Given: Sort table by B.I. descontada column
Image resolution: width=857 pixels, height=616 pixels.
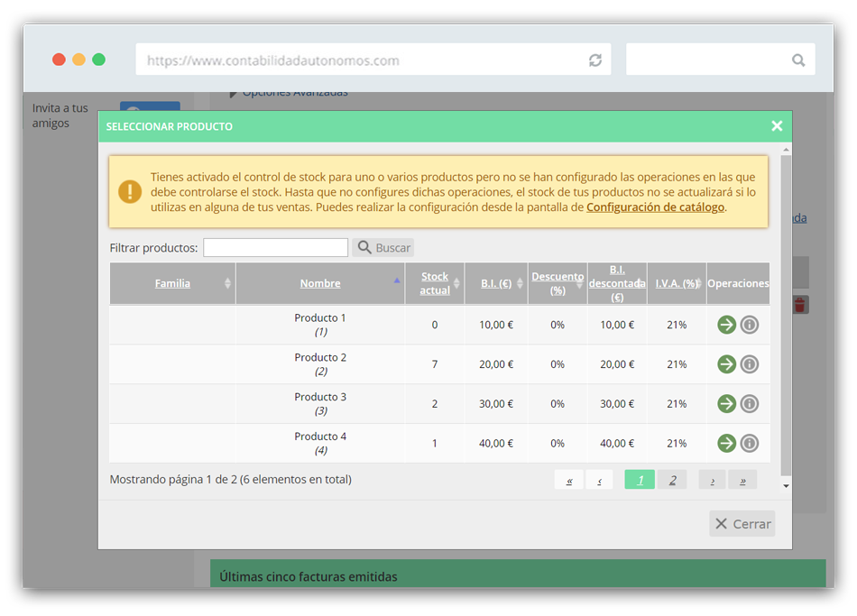Looking at the screenshot, I should (617, 283).
